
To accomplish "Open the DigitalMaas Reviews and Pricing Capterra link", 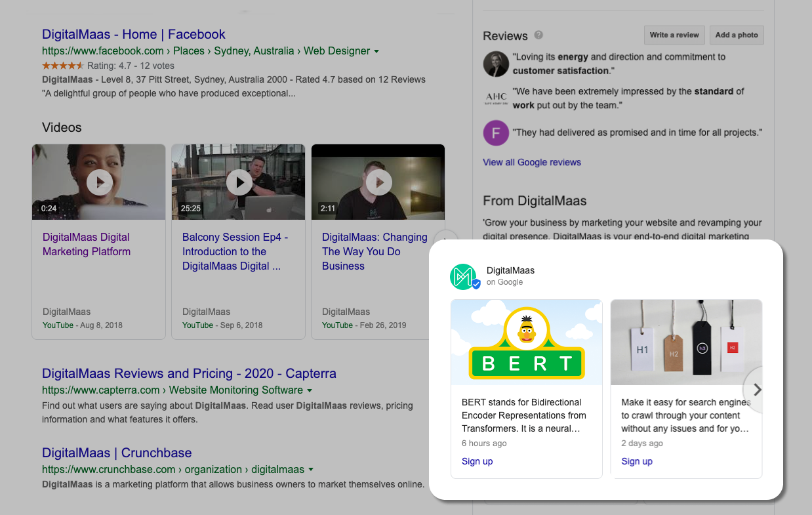I will pos(189,373).
